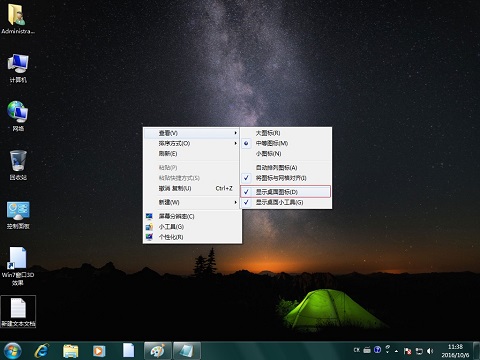Click the language bar help icon
Image resolution: width=480 pixels, height=360 pixels.
pos(377,350)
